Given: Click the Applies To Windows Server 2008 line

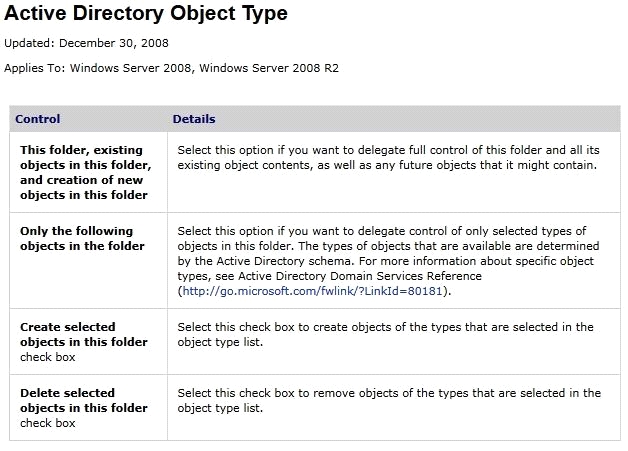Looking at the screenshot, I should [x=171, y=68].
